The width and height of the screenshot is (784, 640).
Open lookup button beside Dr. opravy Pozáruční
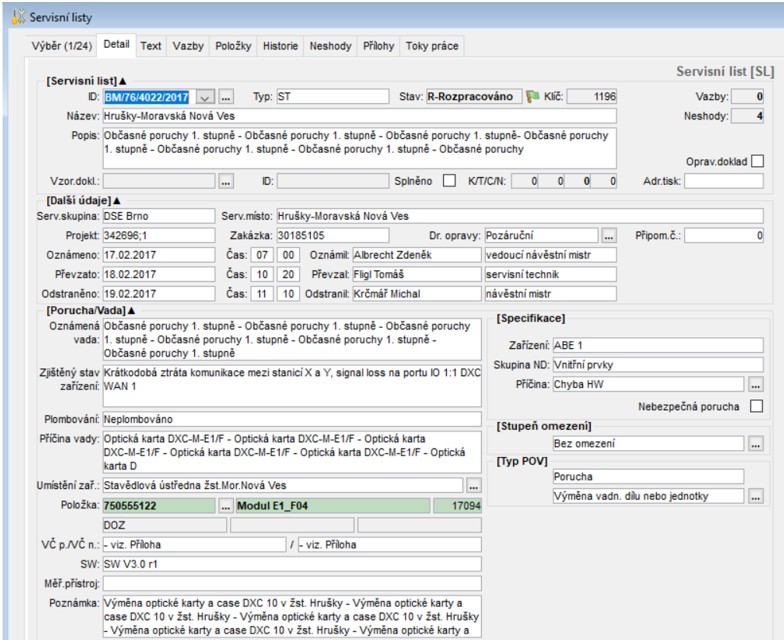point(609,235)
